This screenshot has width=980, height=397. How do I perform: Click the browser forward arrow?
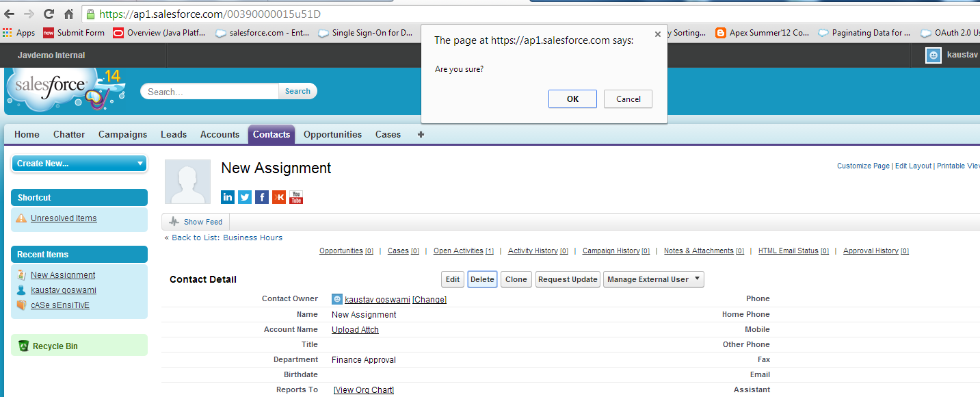[29, 14]
